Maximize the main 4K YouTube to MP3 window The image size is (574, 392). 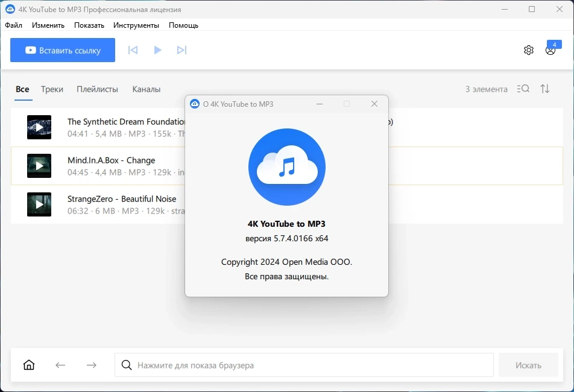point(532,9)
